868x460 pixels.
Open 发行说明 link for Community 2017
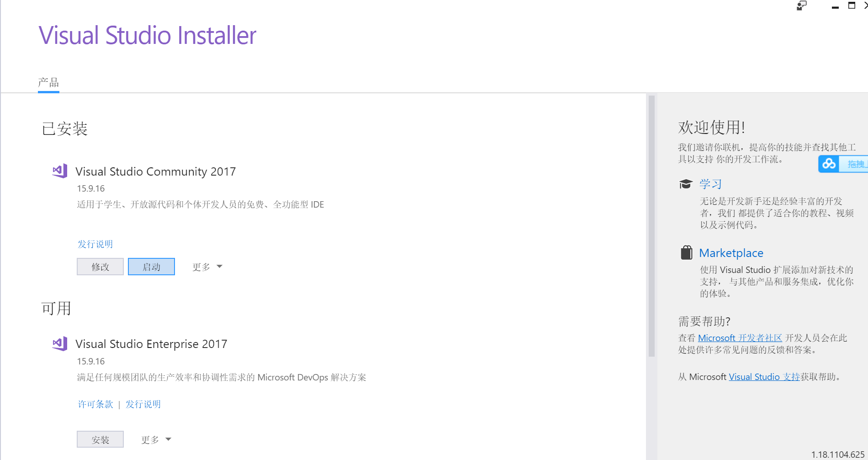coord(95,244)
